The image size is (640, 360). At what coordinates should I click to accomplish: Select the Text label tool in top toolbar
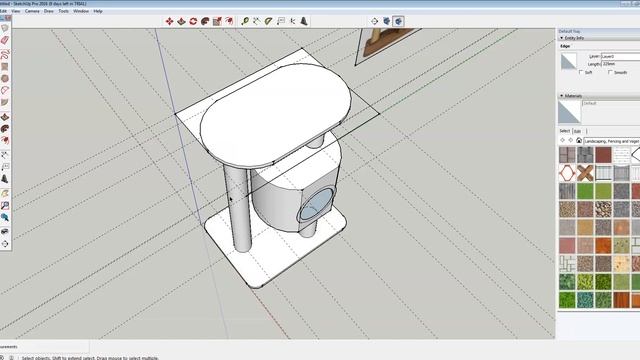click(280, 21)
